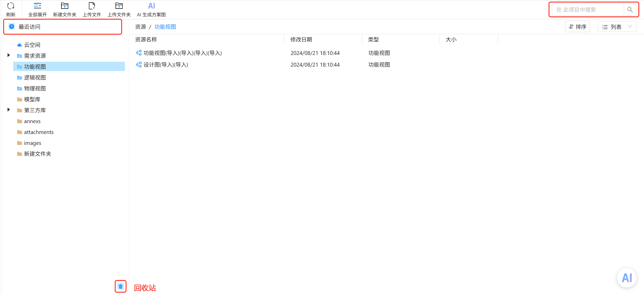Click file name 设计图(导入)(导入)
The height and width of the screenshot is (295, 644).
(166, 65)
